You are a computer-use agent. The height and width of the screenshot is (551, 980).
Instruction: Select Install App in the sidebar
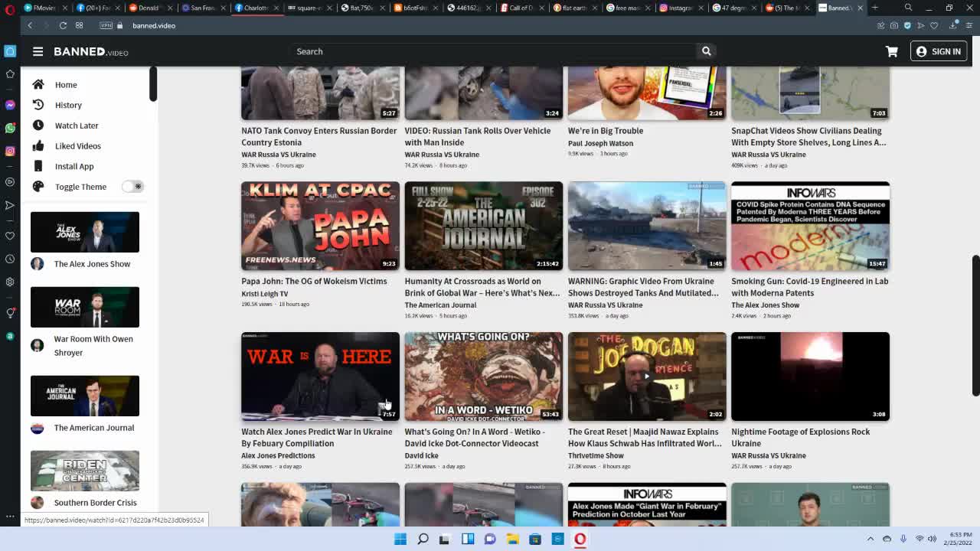[x=74, y=166]
